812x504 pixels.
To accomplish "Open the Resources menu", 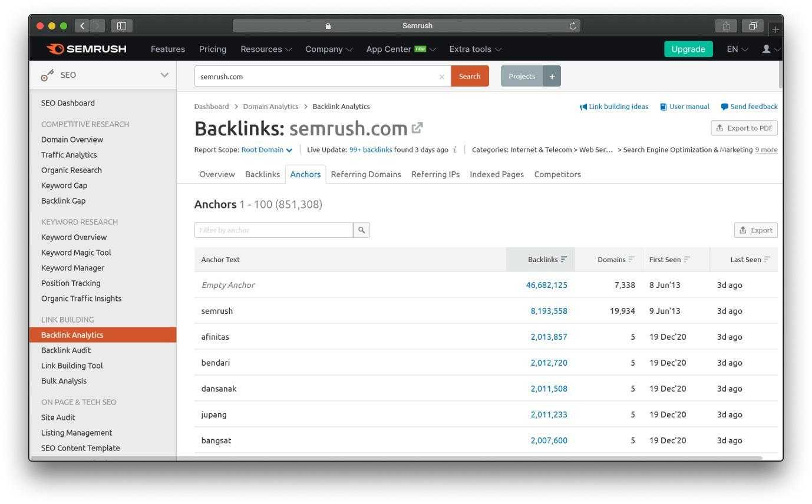I will [266, 49].
